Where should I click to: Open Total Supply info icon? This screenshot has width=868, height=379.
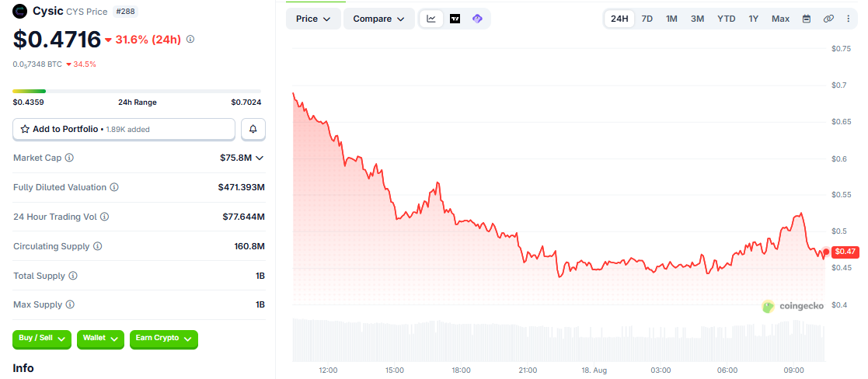(x=73, y=276)
